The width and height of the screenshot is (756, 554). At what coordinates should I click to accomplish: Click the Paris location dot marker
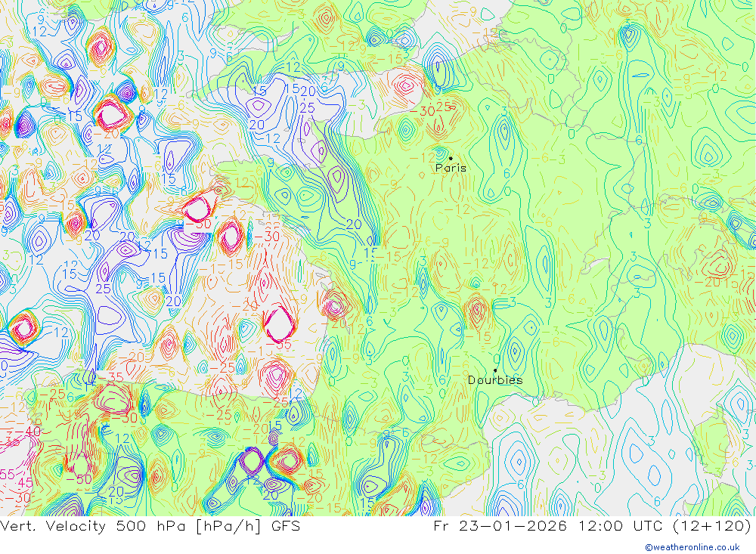pos(451,158)
